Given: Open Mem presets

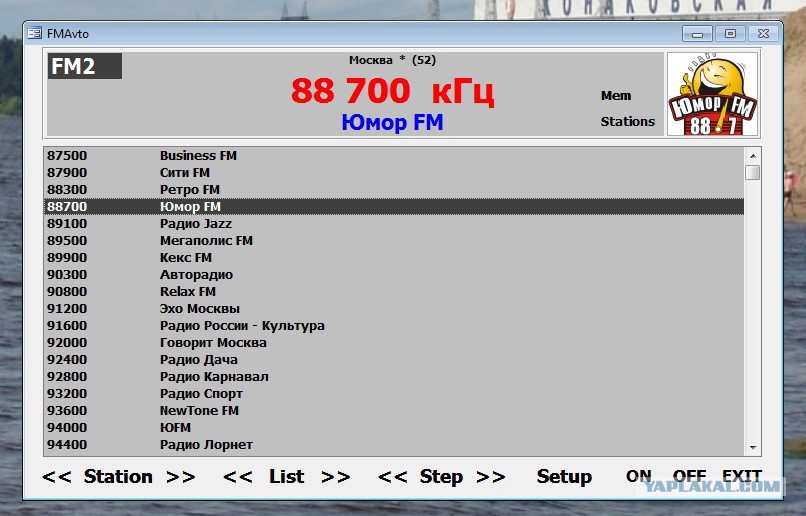Looking at the screenshot, I should (x=616, y=96).
